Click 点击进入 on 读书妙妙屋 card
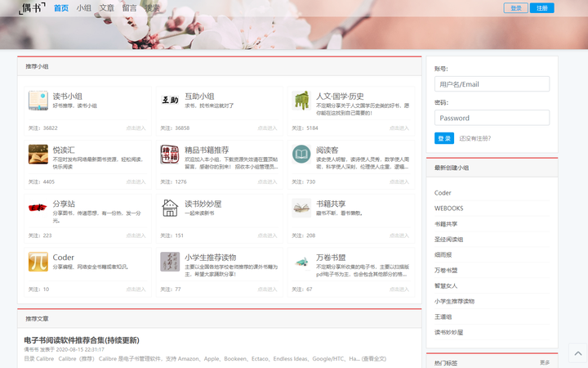The image size is (588, 368). 267,236
